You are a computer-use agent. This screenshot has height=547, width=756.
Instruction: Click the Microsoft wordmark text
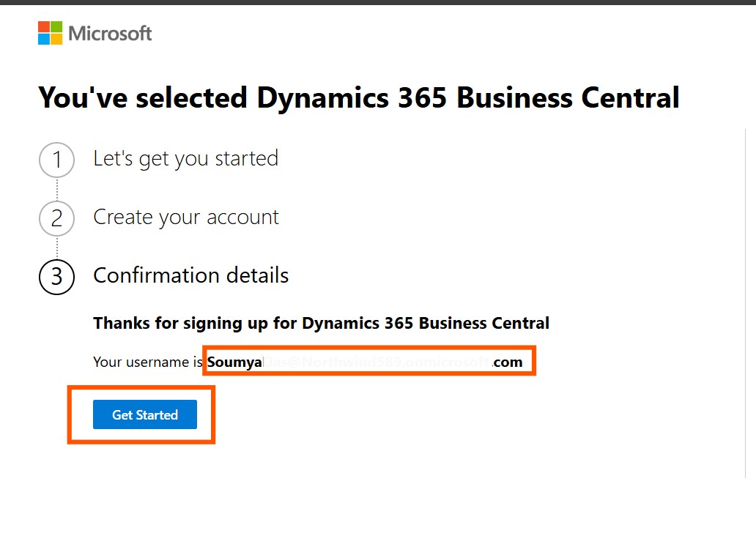(110, 33)
